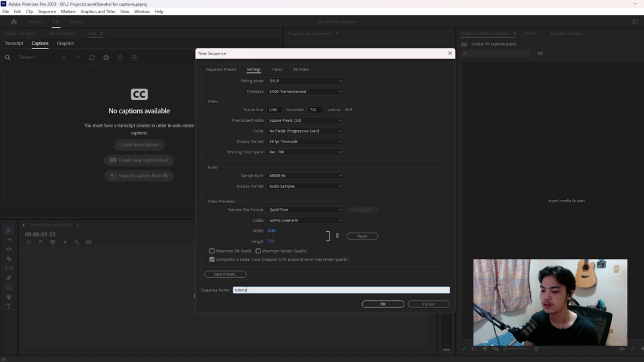Click Project panel icon view button
The height and width of the screenshot is (362, 644).
(x=485, y=349)
